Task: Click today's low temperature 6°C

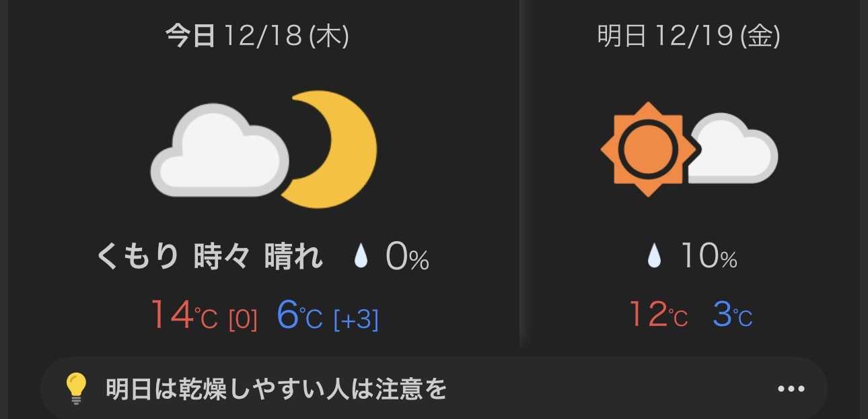Action: click(x=299, y=315)
